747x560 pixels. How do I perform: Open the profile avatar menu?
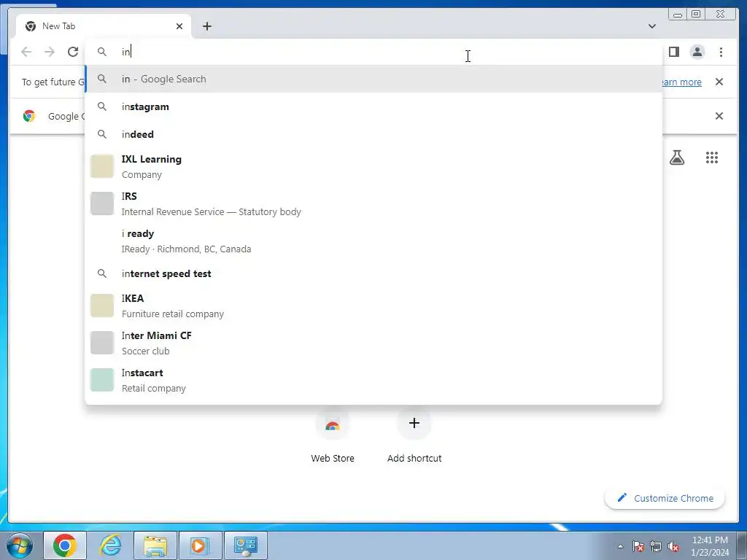[x=697, y=52]
